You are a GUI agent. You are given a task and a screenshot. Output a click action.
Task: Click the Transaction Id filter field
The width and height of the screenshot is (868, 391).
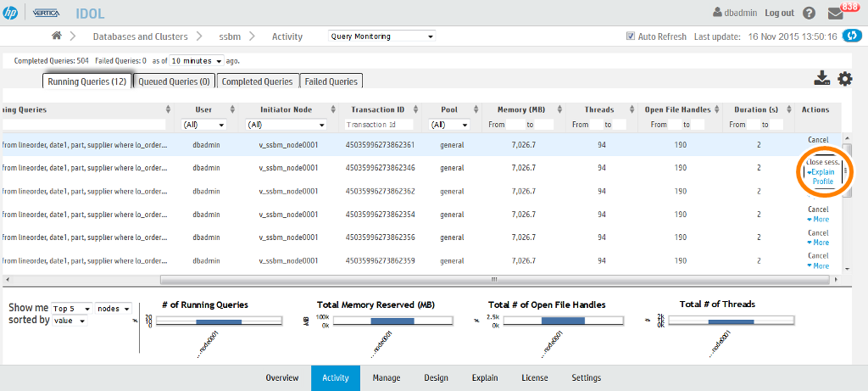[377, 125]
